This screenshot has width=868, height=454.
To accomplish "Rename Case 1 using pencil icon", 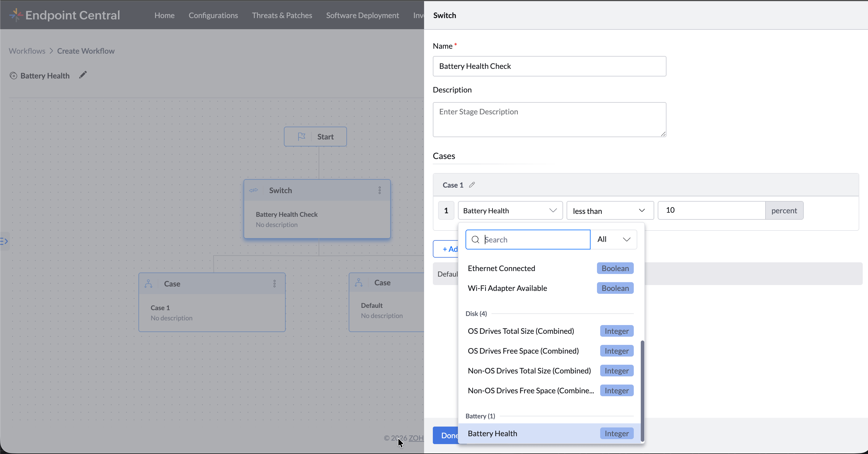I will point(472,185).
